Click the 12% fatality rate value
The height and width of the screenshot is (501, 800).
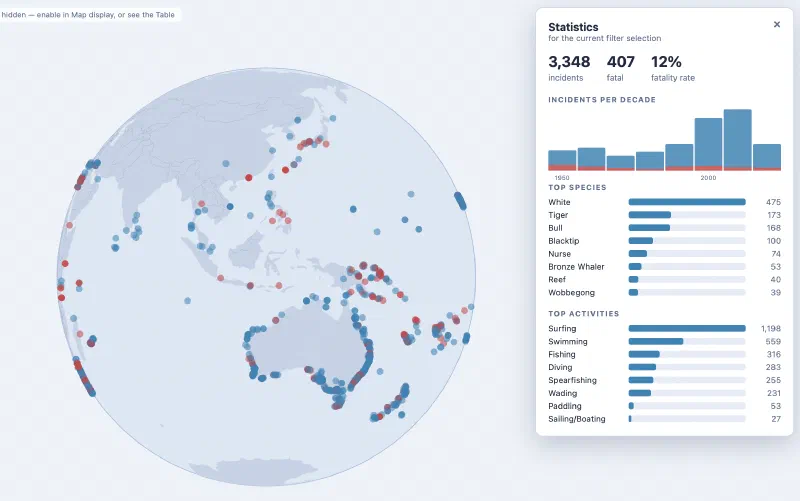point(666,62)
